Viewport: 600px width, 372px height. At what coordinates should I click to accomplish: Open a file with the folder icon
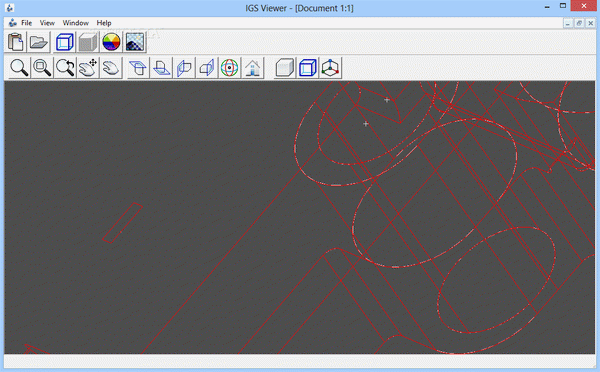pos(39,42)
